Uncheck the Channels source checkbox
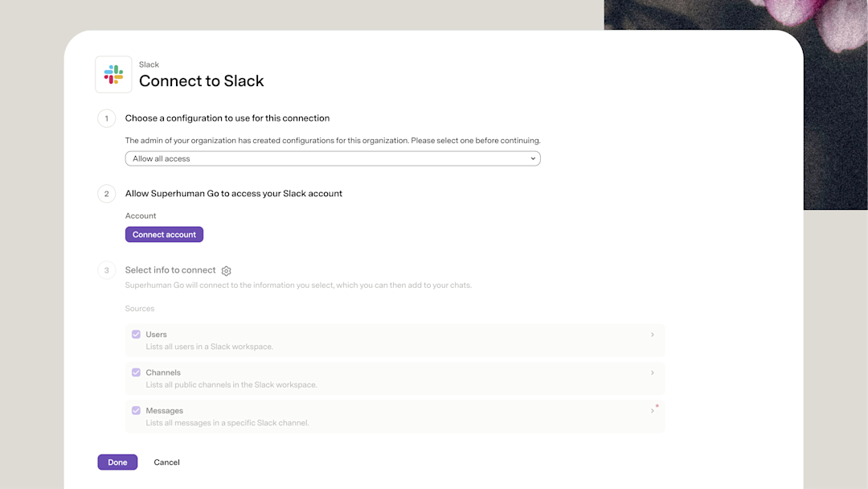 point(136,372)
